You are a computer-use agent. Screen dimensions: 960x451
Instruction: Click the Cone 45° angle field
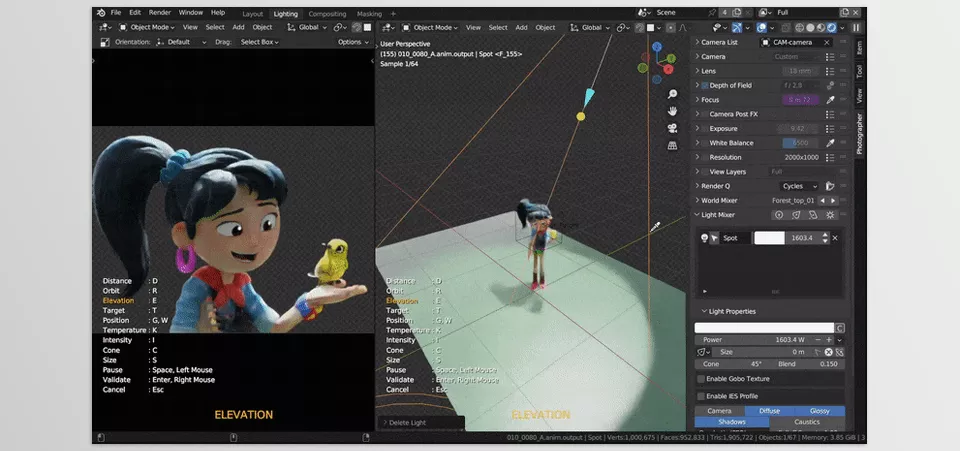[x=732, y=364]
